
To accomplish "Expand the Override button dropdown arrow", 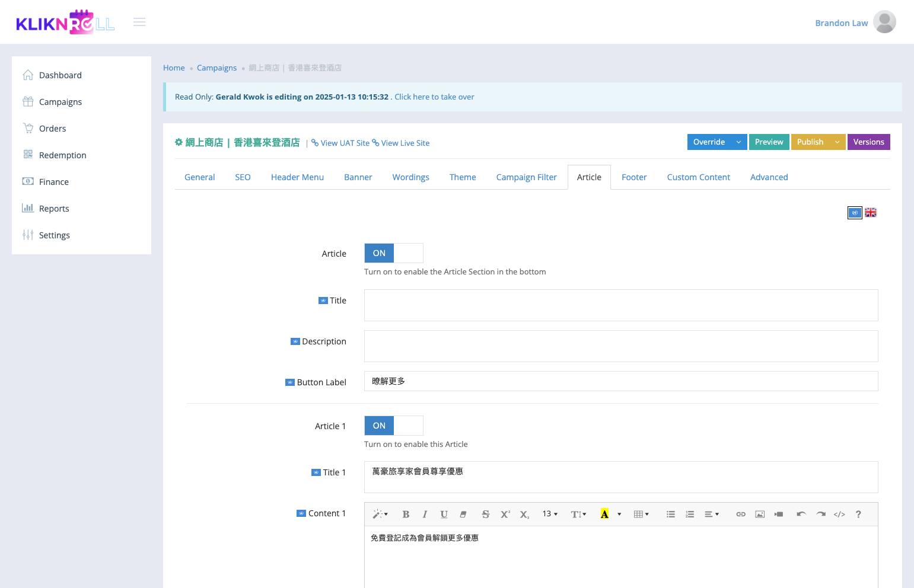I will [739, 142].
